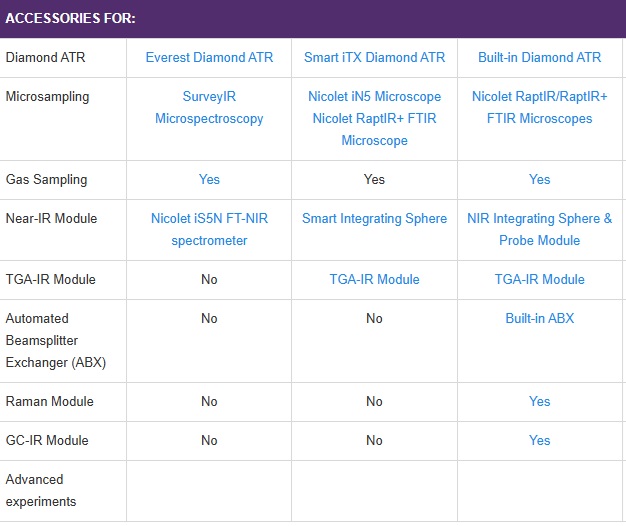Viewport: 626px width, 526px height.
Task: Open Nicolet iS5N FT-NIR spectrometer link
Action: pyautogui.click(x=209, y=229)
